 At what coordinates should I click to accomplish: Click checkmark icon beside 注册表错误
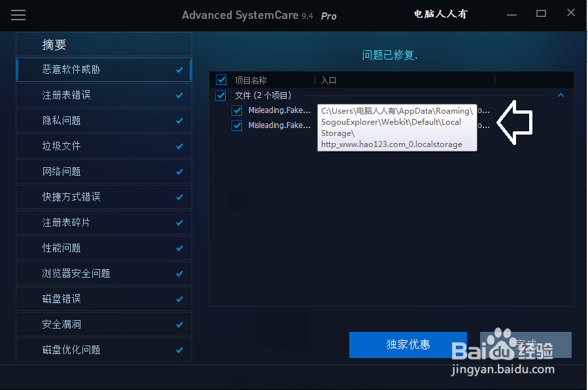(x=180, y=95)
